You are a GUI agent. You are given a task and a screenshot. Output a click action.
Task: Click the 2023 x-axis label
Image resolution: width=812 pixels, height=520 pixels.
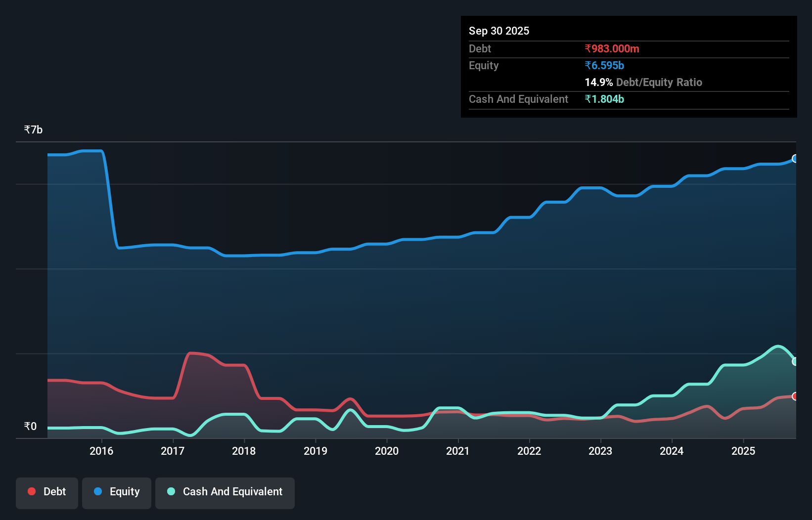tap(600, 451)
